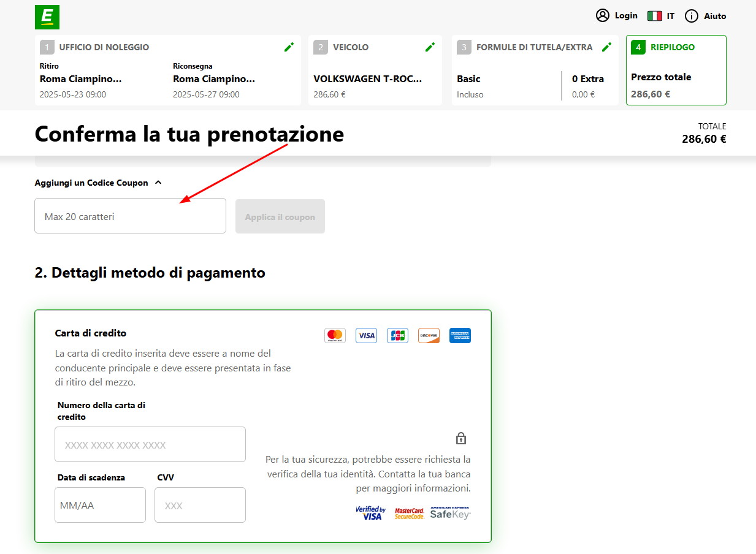
Task: Select the JCB card icon
Action: point(397,335)
